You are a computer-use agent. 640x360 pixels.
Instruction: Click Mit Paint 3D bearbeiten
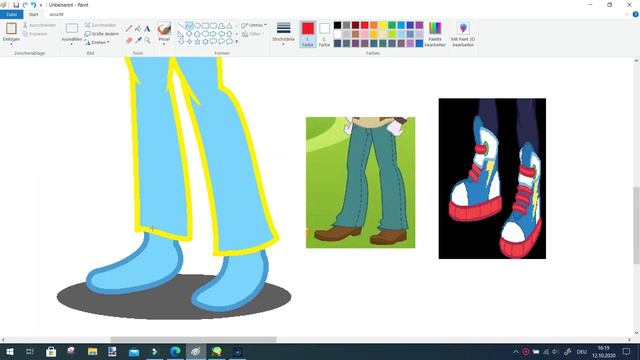coord(463,34)
